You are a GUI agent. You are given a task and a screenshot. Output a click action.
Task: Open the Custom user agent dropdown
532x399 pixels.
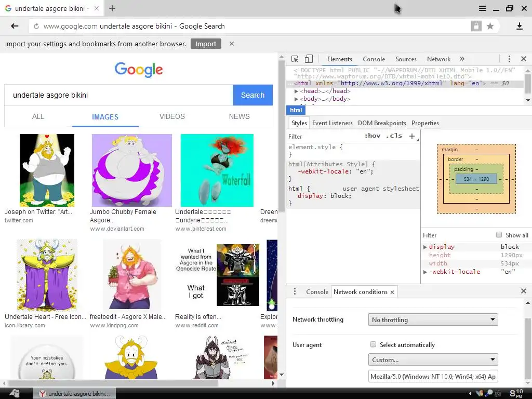tap(433, 360)
